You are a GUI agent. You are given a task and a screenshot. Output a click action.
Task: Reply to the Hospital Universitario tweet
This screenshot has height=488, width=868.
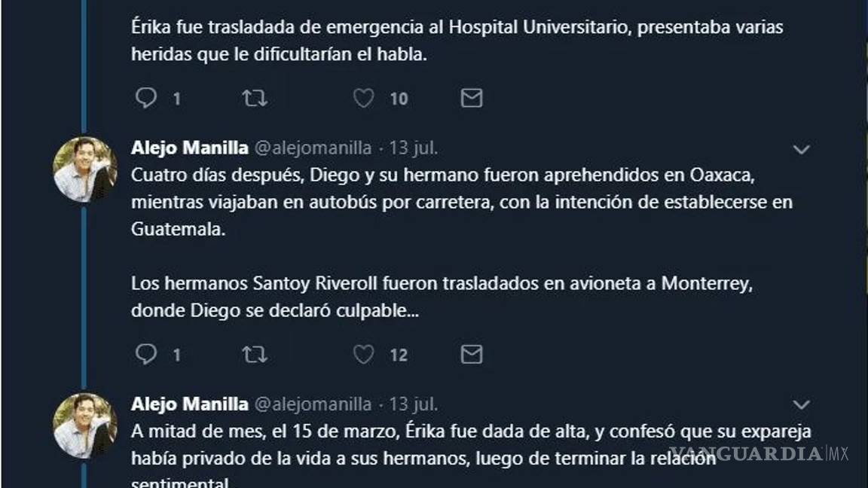coord(145,99)
